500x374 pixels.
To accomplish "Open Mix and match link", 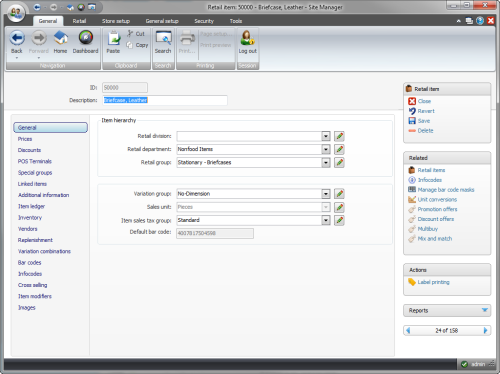I will tap(435, 239).
